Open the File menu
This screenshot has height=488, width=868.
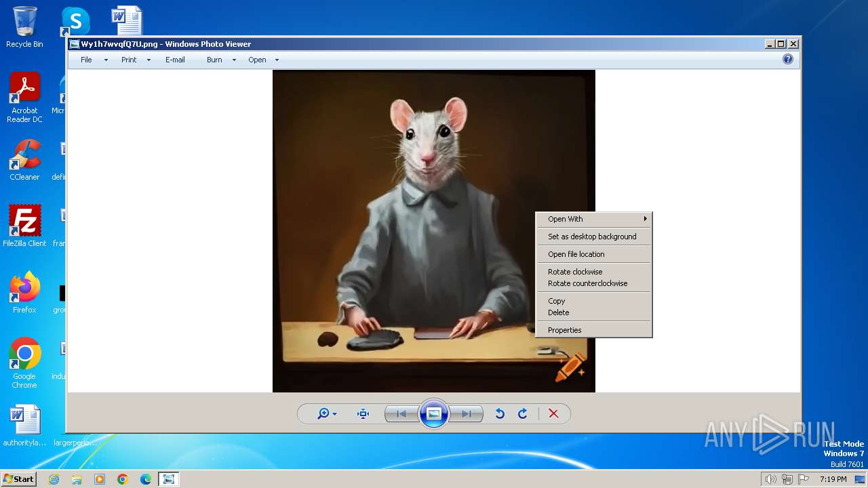[86, 60]
